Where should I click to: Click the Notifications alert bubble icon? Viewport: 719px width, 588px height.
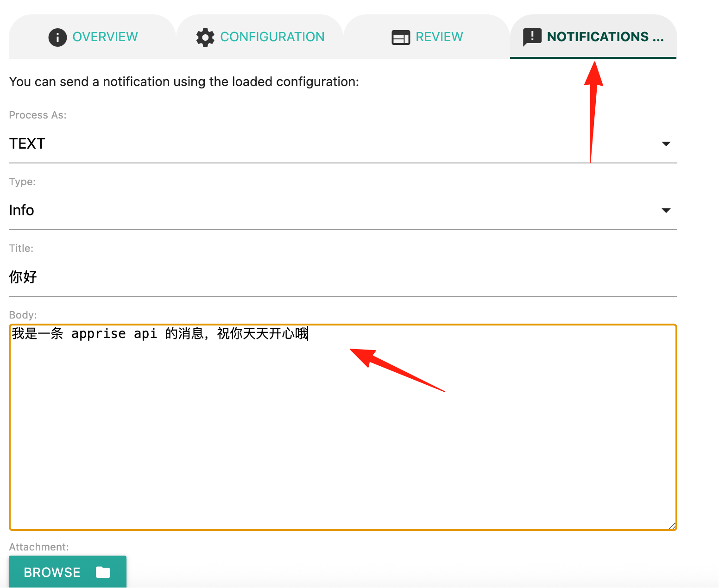(x=532, y=38)
